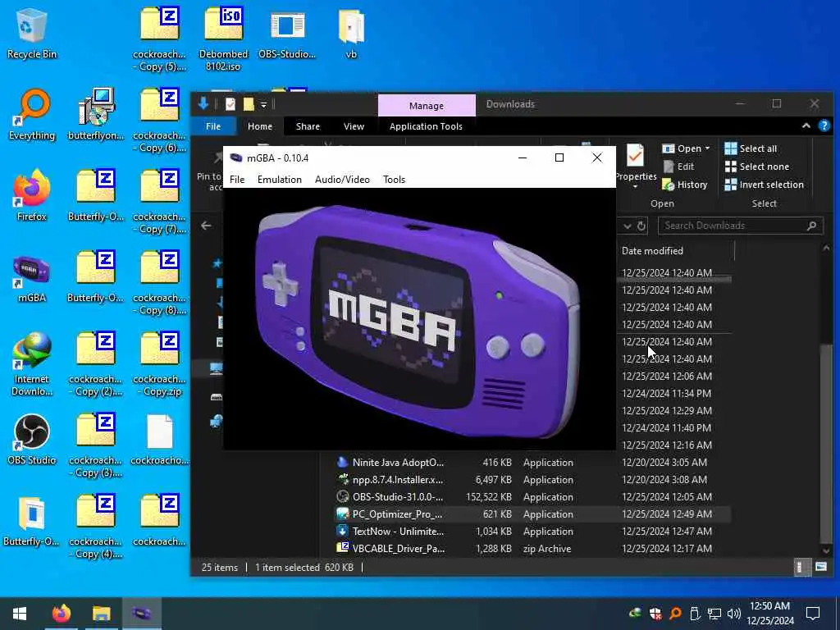
Task: Open the Recycle Bin desktop icon
Action: click(x=32, y=34)
